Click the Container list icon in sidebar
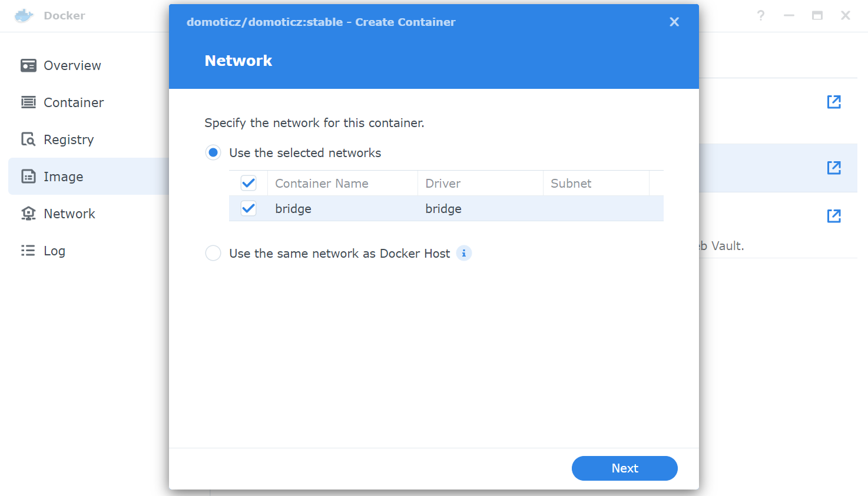The height and width of the screenshot is (496, 868). click(x=28, y=102)
